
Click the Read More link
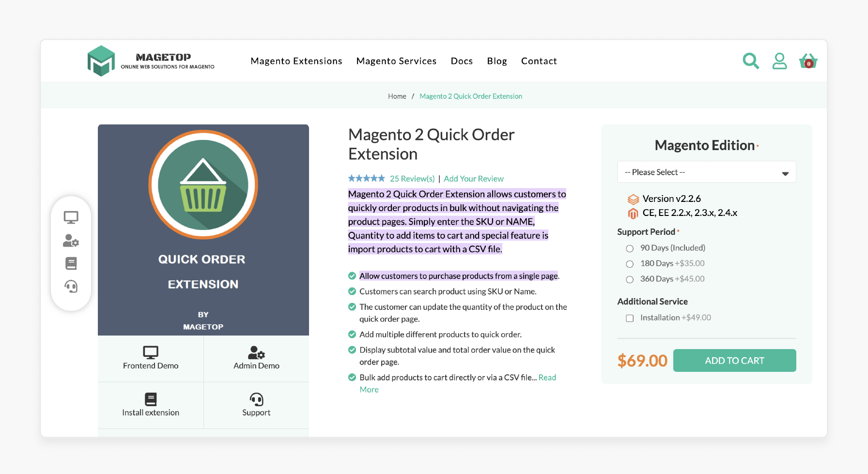[x=547, y=378]
